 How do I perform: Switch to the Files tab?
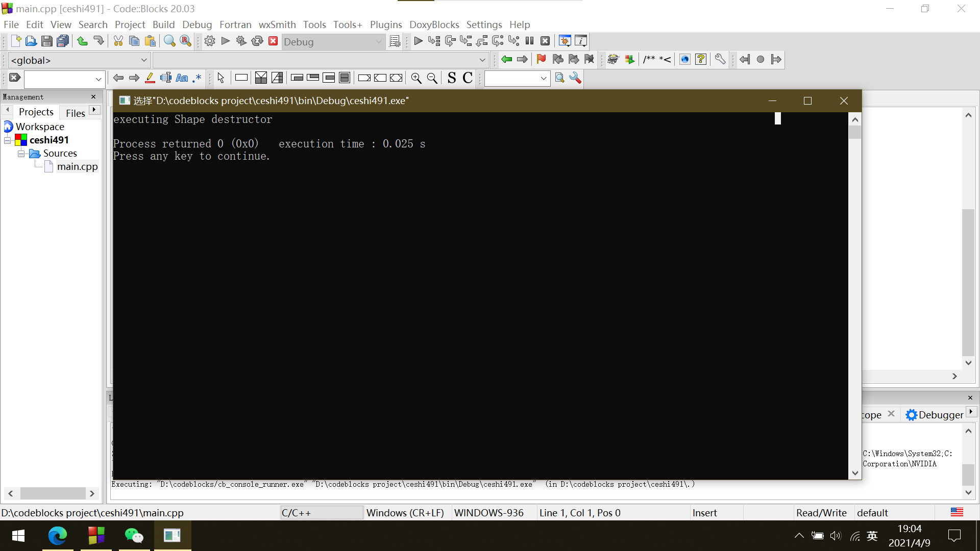(x=75, y=113)
